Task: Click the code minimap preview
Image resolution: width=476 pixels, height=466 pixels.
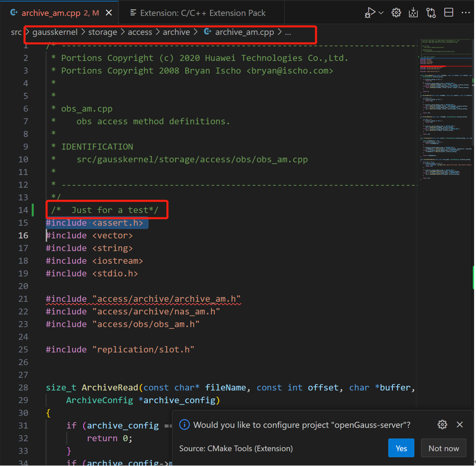Action: pyautogui.click(x=446, y=109)
